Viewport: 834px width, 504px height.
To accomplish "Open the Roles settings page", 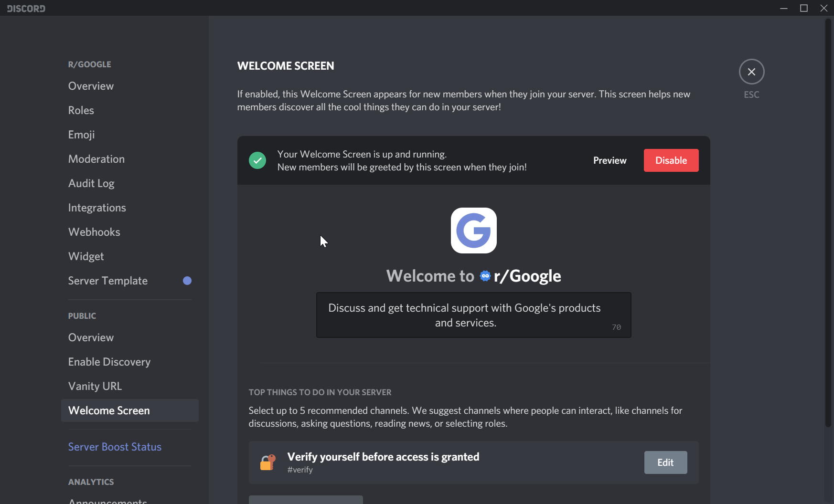I will click(81, 110).
